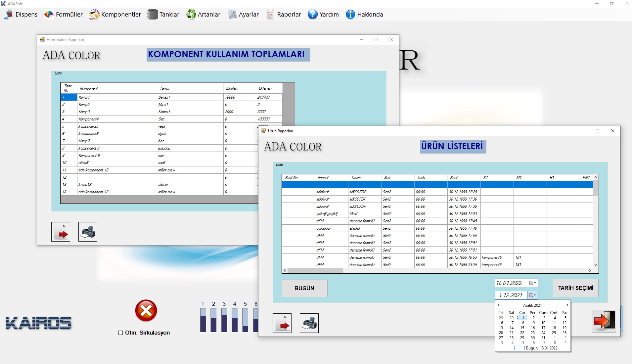Click the tank 1 level bar
This screenshot has height=364, width=632.
[x=203, y=320]
